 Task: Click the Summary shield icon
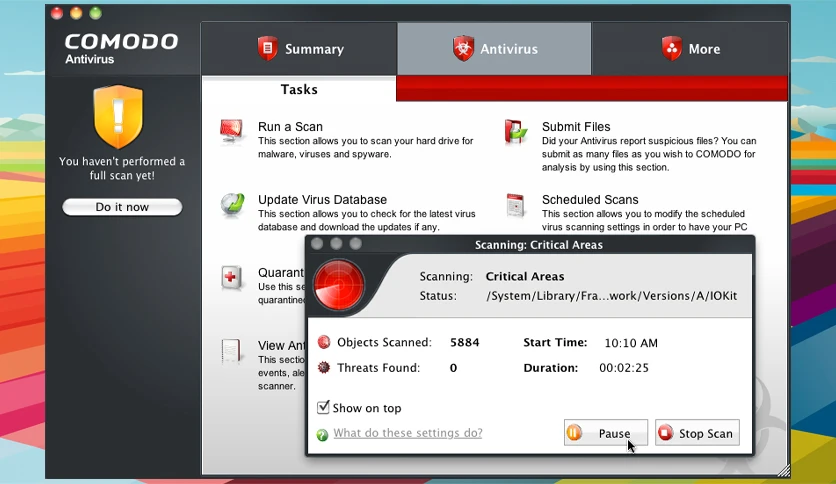pos(268,49)
